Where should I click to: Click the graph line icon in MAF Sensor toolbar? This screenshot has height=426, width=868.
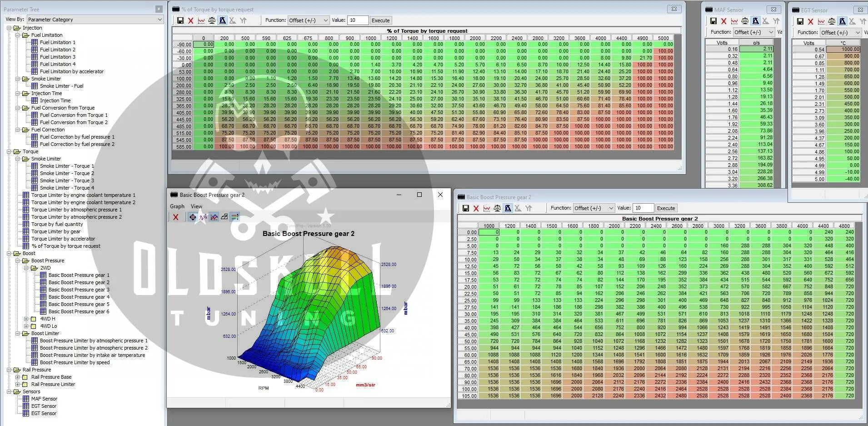(x=734, y=21)
